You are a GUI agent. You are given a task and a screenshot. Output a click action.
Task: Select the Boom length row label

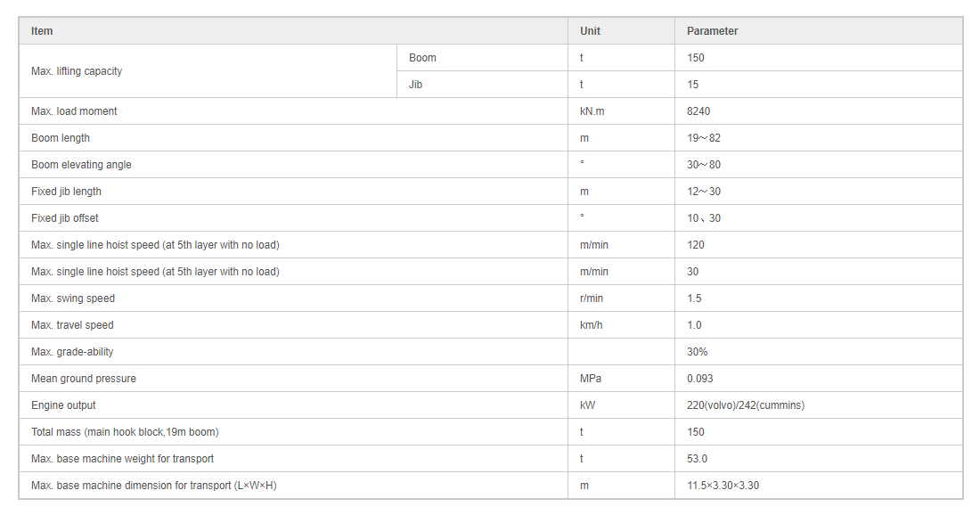[x=61, y=138]
